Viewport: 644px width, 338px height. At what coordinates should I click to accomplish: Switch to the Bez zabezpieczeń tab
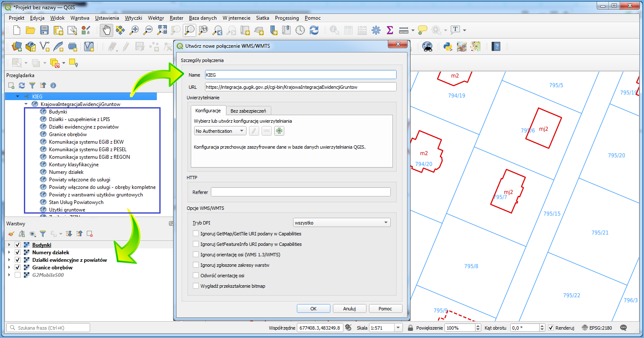[249, 111]
